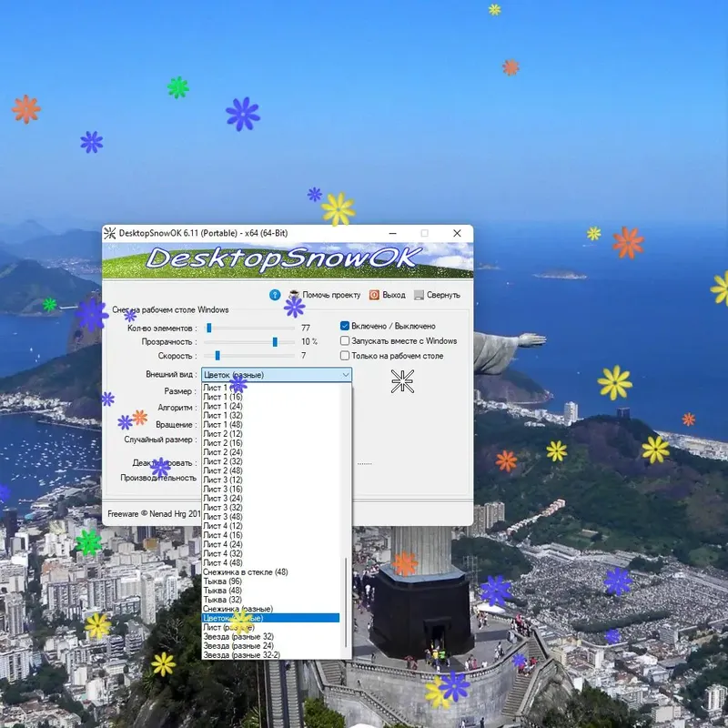Select Тыква (32) option
Viewport: 728px width, 728px height.
(x=270, y=600)
